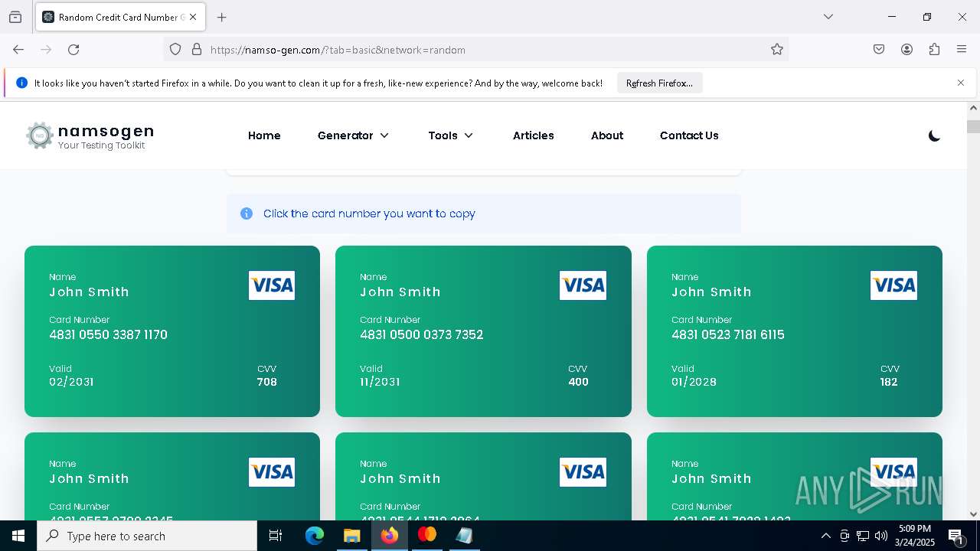Viewport: 980px width, 551px height.
Task: Click the page scrollbar down arrow
Action: coord(973,514)
